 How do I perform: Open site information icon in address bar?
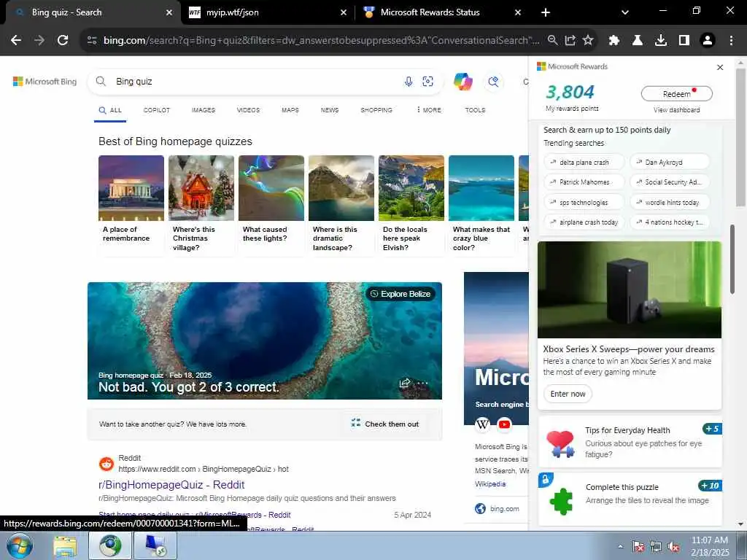[x=92, y=41]
